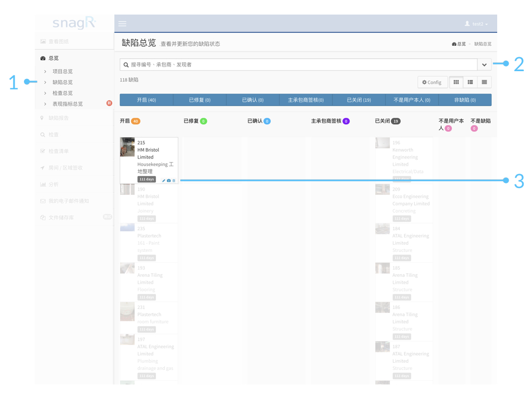The image size is (532, 399).
Task: Edit defect 215 with pencil icon
Action: click(x=164, y=180)
